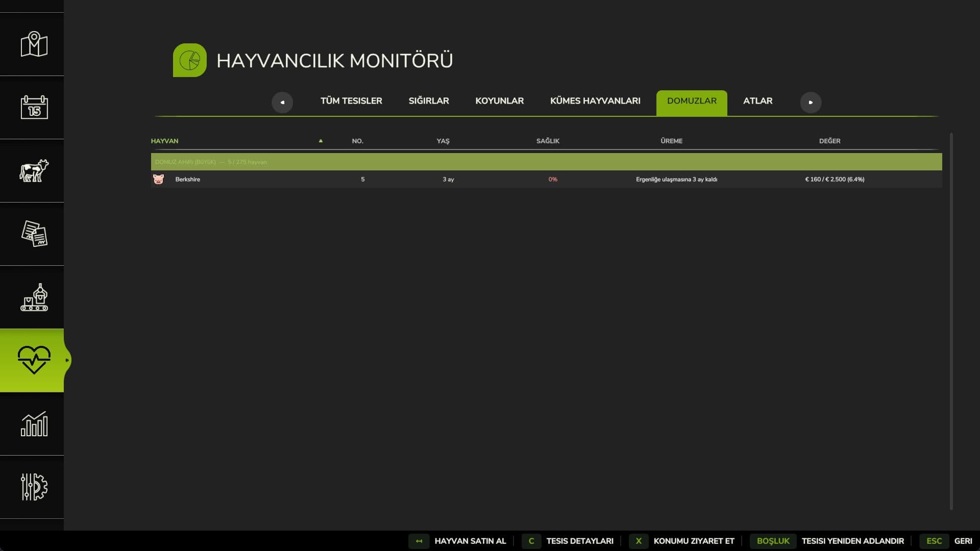980x551 pixels.
Task: Open the settings sliders gear icon
Action: tap(34, 487)
